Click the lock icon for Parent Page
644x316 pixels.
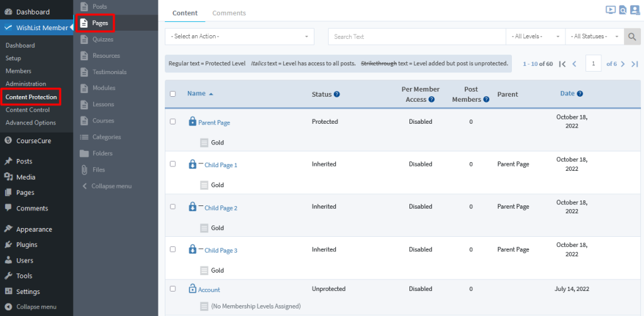192,121
